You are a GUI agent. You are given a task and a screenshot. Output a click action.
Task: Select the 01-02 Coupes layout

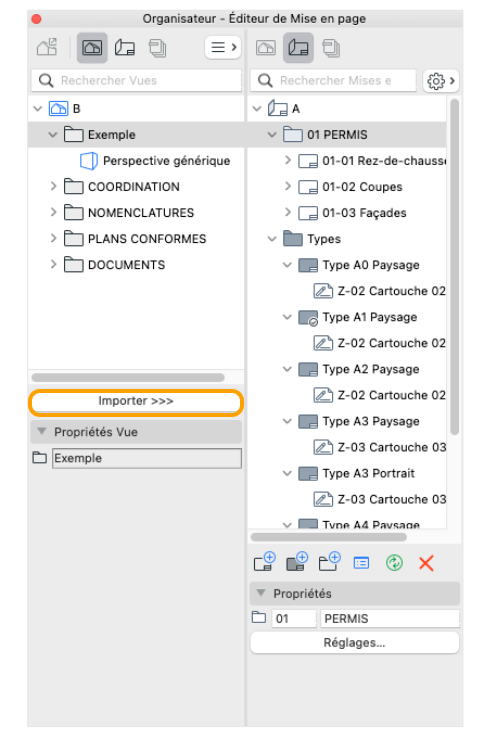pos(362,187)
